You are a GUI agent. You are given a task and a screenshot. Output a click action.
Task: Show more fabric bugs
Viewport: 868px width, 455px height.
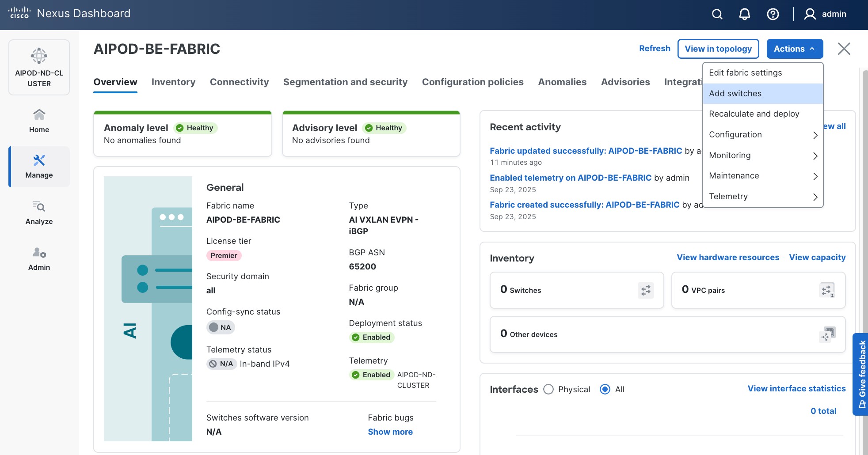click(x=390, y=432)
